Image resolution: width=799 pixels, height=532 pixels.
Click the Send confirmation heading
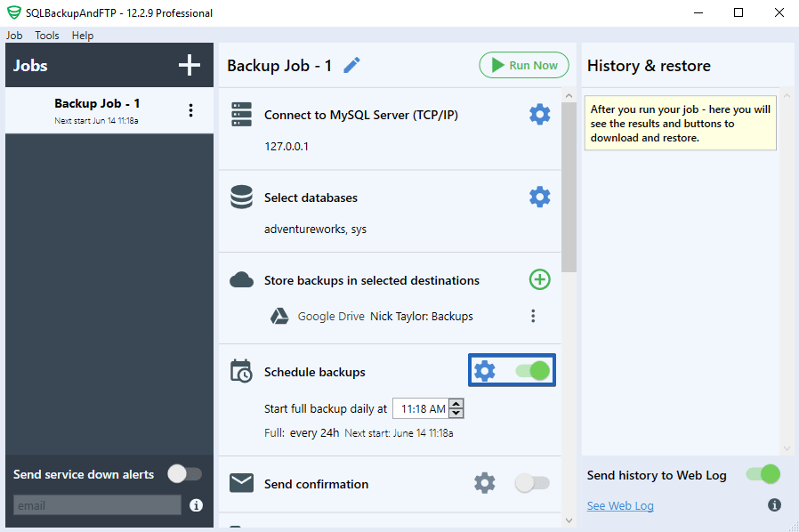316,484
